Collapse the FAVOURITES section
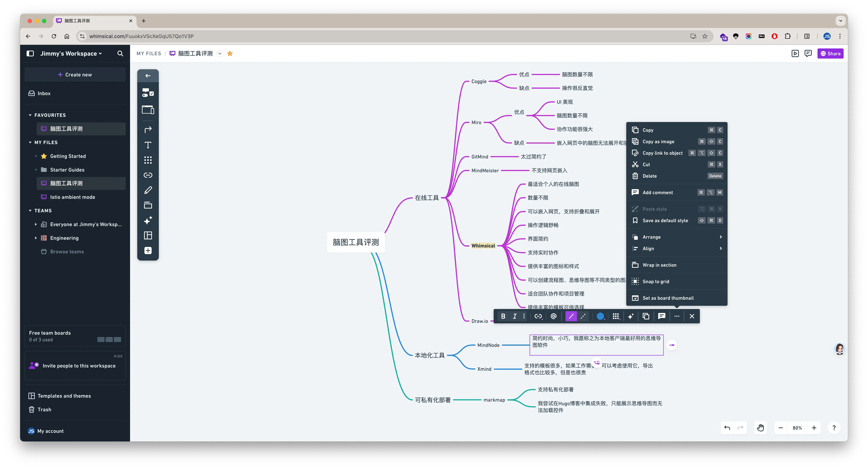 (30, 115)
